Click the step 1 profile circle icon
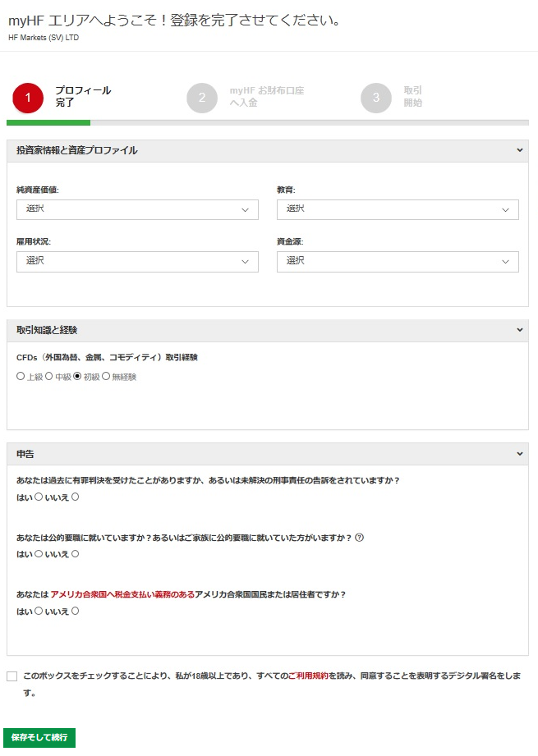Image resolution: width=538 pixels, height=756 pixels. 28,98
